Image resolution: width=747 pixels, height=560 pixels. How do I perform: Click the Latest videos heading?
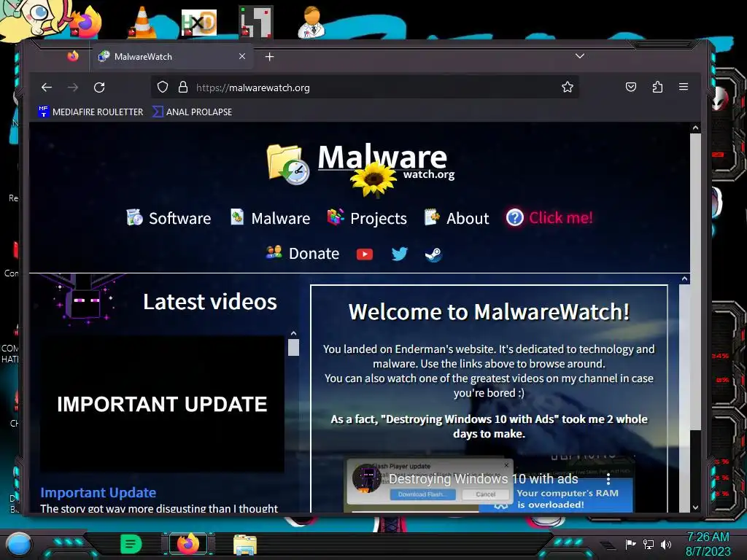(209, 301)
